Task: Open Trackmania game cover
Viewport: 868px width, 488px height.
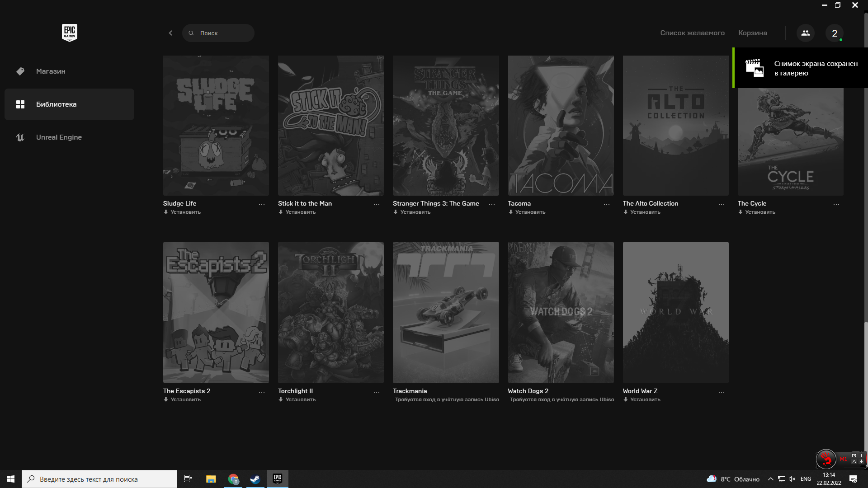Action: coord(446,312)
